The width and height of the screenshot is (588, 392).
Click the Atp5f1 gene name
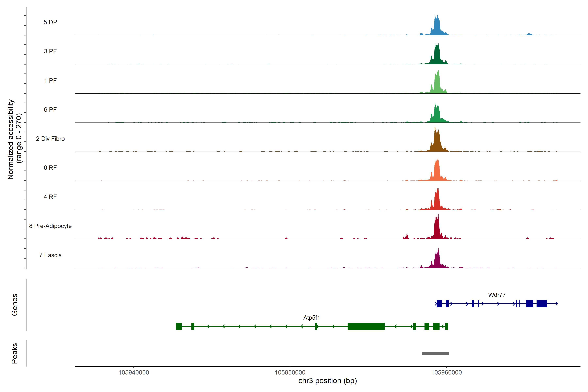coord(311,318)
